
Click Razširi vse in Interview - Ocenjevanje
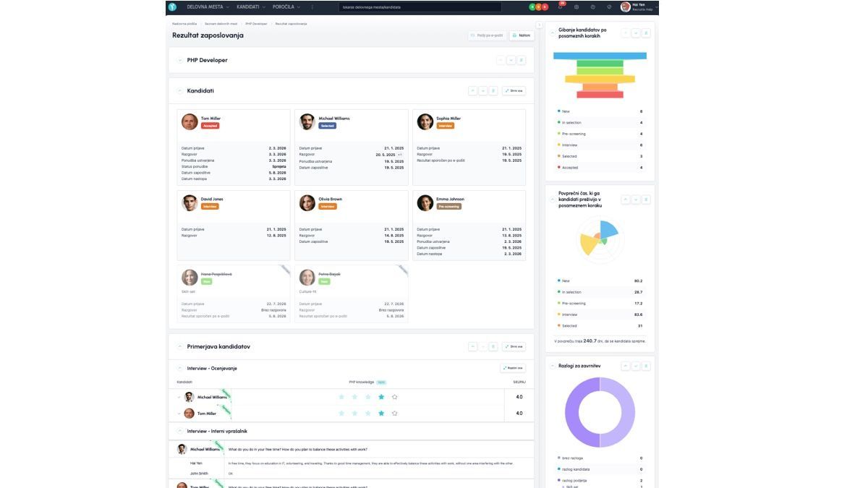pyautogui.click(x=513, y=368)
